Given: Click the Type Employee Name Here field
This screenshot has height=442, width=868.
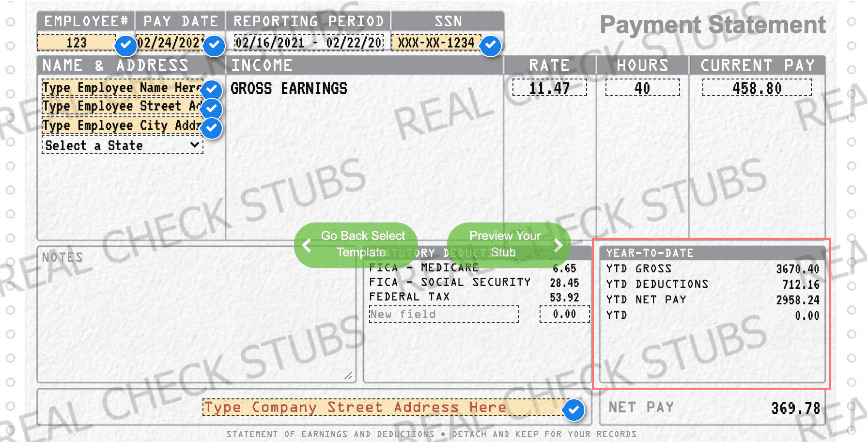Looking at the screenshot, I should coord(122,87).
